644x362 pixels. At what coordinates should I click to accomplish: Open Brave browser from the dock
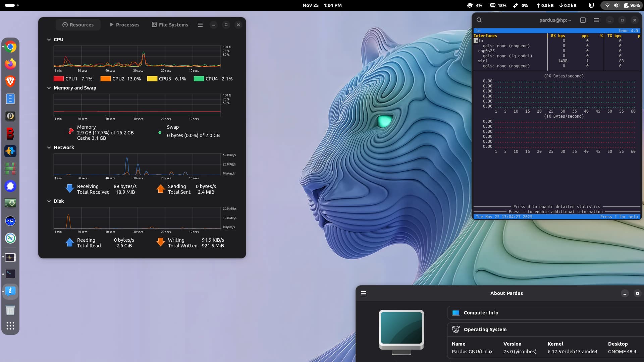pyautogui.click(x=10, y=81)
